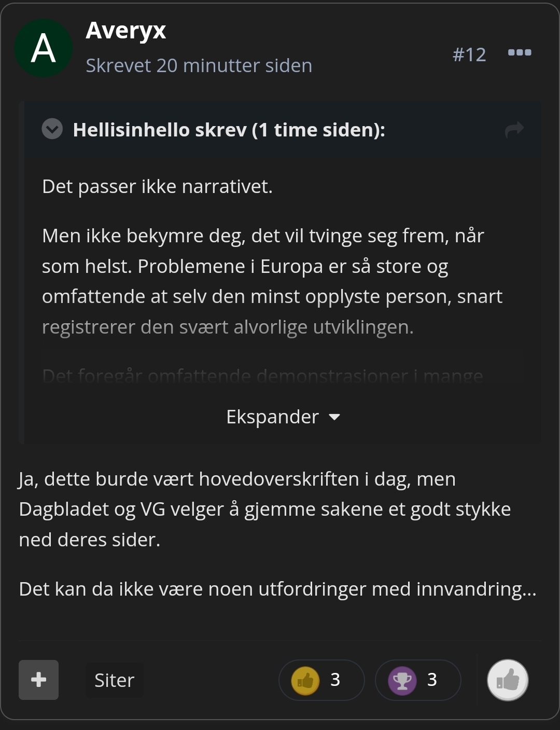Click the plus multi-quote button
The image size is (560, 730).
(x=38, y=680)
